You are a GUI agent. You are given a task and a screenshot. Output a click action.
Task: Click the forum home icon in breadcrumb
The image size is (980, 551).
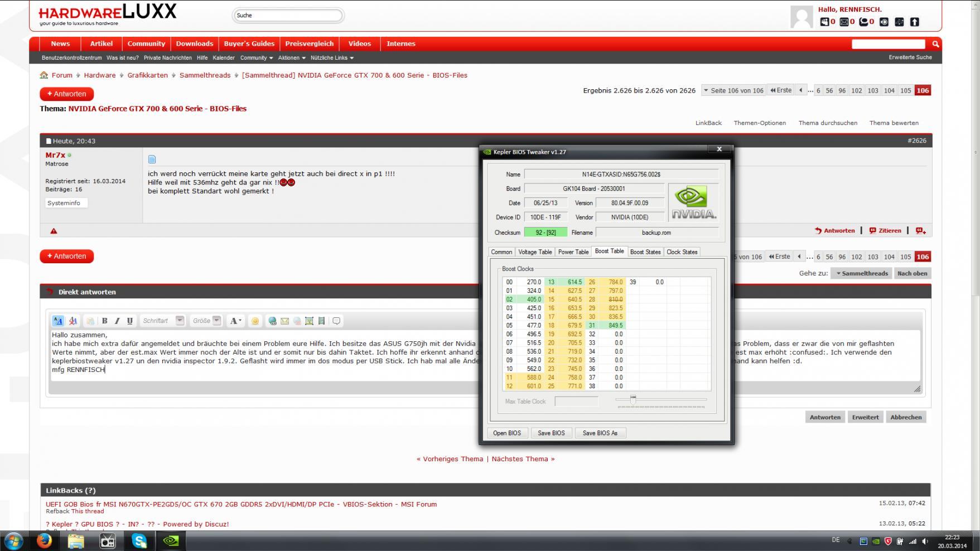click(44, 75)
